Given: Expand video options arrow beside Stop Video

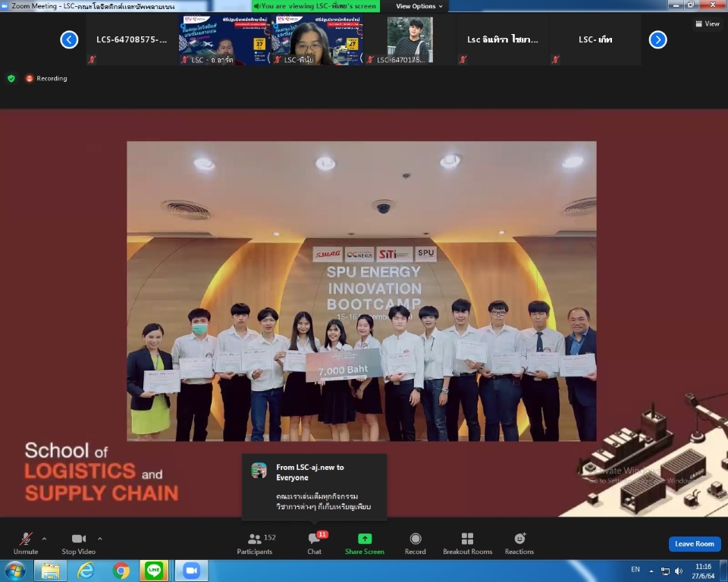Looking at the screenshot, I should point(100,539).
